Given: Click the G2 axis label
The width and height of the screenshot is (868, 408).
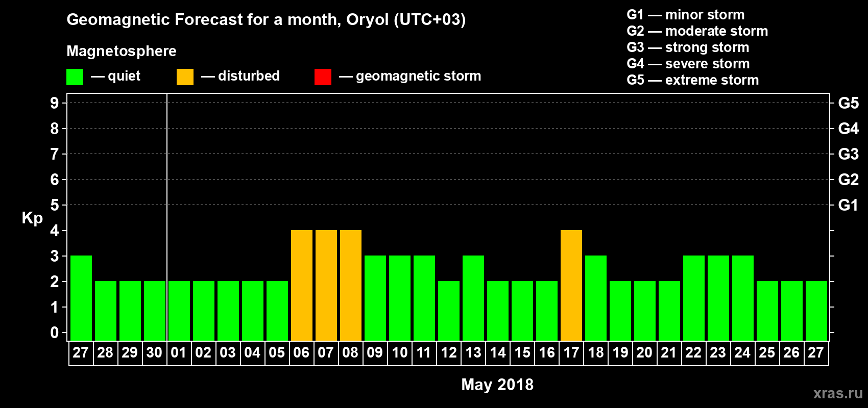Looking at the screenshot, I should 849,180.
